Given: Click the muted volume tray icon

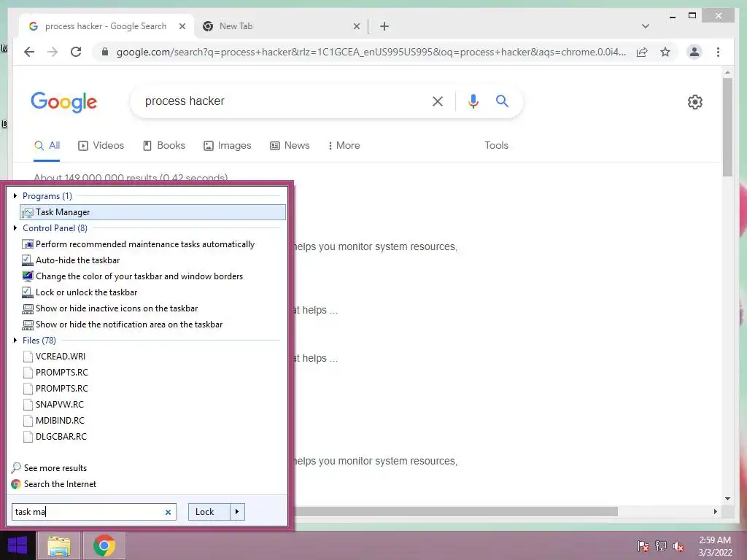Looking at the screenshot, I should [x=678, y=545].
